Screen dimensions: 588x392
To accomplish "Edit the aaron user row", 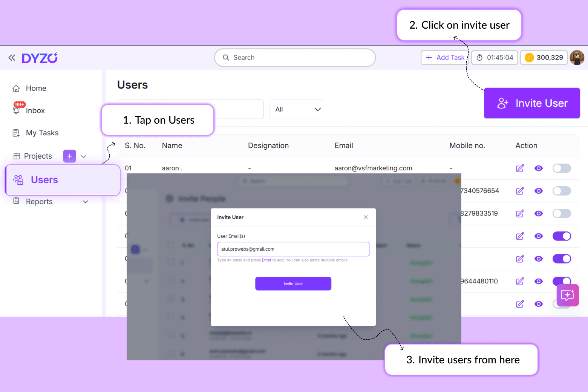I will tap(520, 168).
